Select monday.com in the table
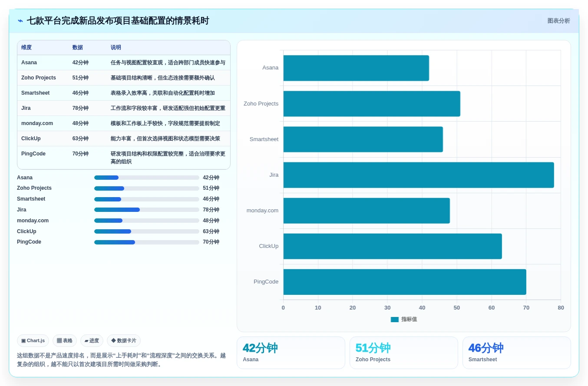 [37, 123]
